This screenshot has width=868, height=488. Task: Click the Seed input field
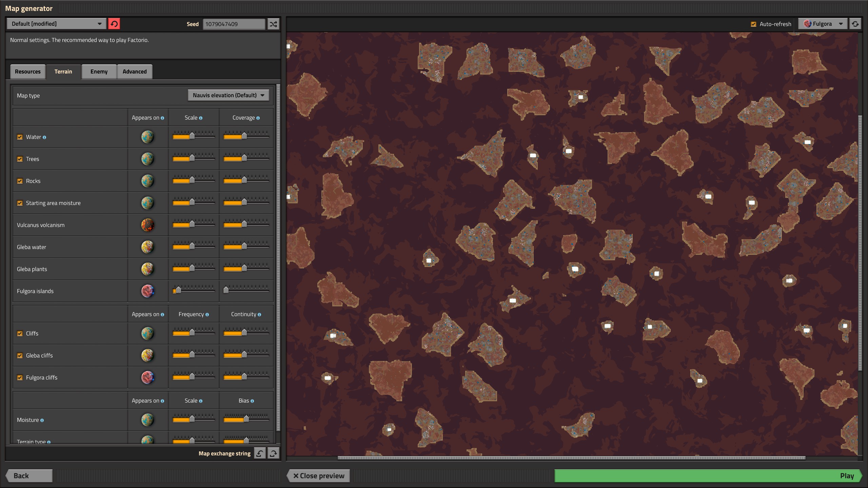(234, 24)
